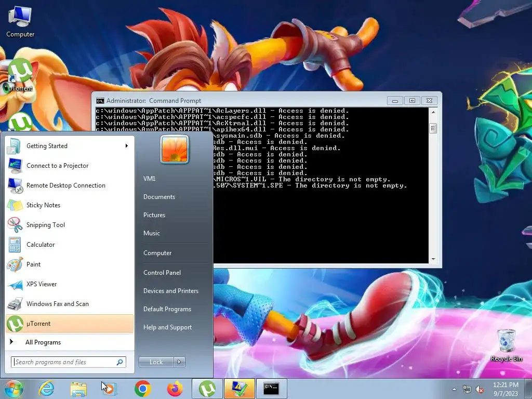Viewport: 532px width, 399px height.
Task: Click the warning-shield taskbar item
Action: coord(239,389)
